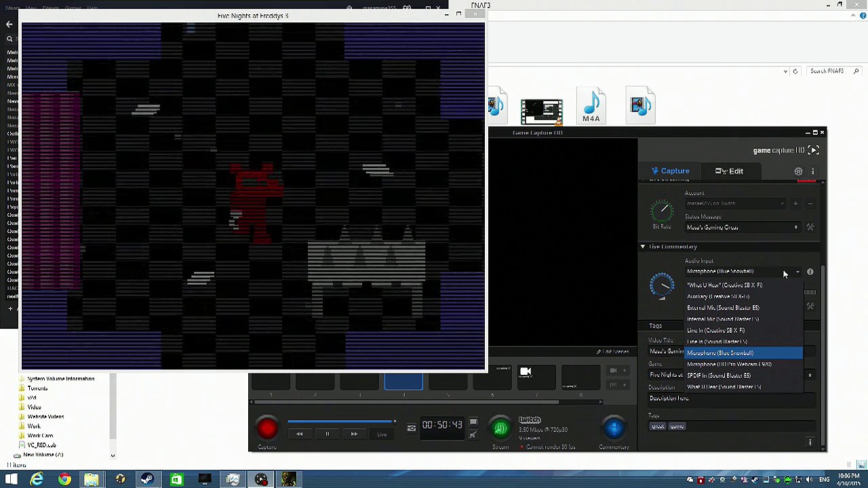Select scene slot 4
The height and width of the screenshot is (488, 868).
coord(403,381)
